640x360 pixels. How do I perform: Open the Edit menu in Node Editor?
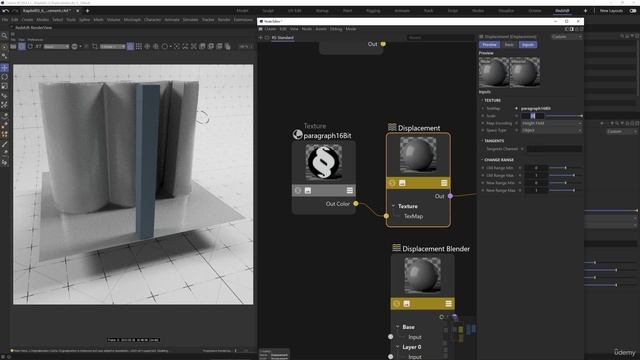click(x=283, y=29)
